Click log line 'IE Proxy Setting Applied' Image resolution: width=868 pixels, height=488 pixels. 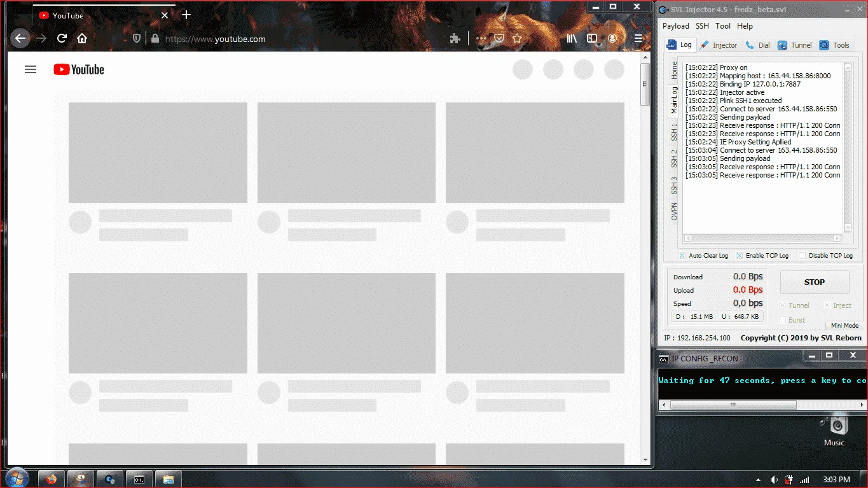click(x=738, y=142)
